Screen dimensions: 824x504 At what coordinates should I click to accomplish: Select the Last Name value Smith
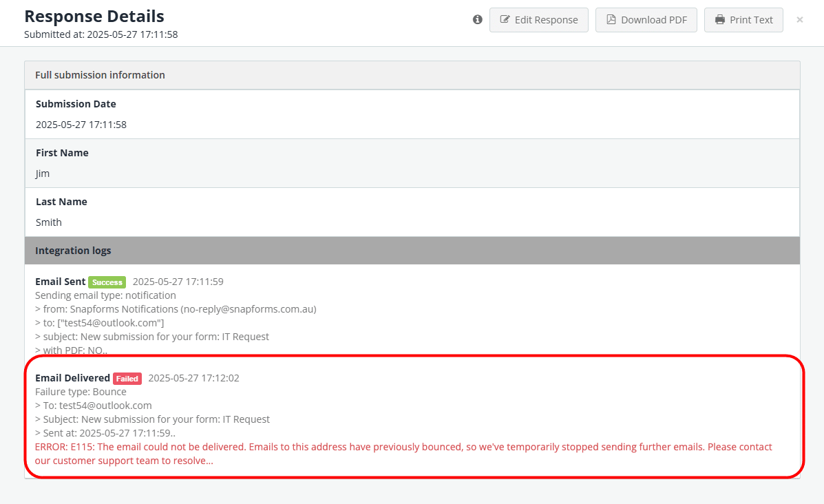(x=49, y=222)
